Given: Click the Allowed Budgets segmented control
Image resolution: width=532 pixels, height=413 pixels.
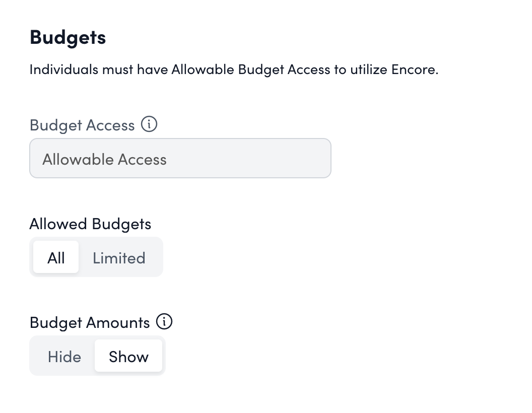Looking at the screenshot, I should (x=96, y=257).
